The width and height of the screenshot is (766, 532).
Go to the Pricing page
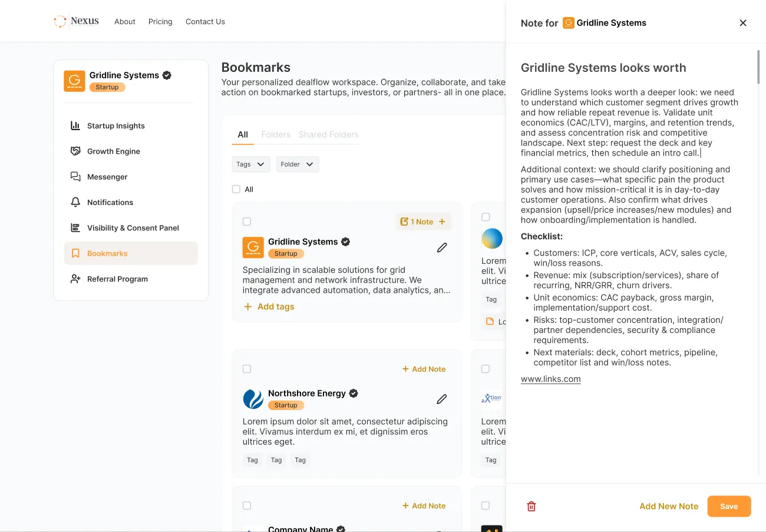click(x=160, y=22)
